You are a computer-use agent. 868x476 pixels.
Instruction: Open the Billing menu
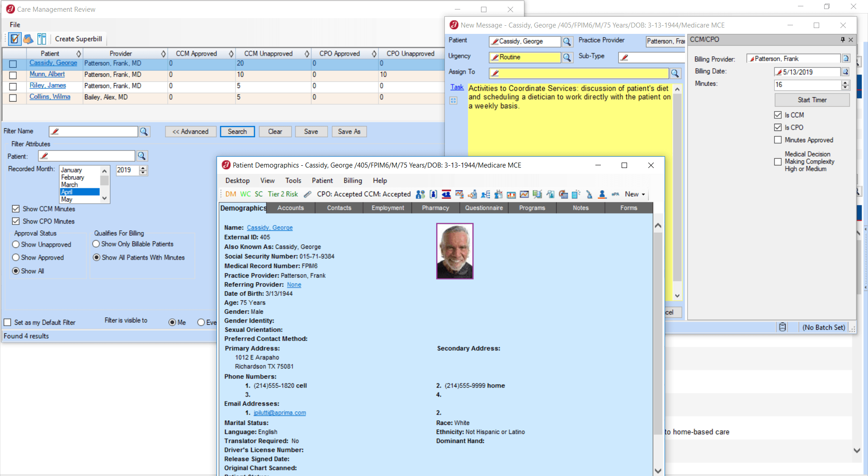click(x=353, y=181)
